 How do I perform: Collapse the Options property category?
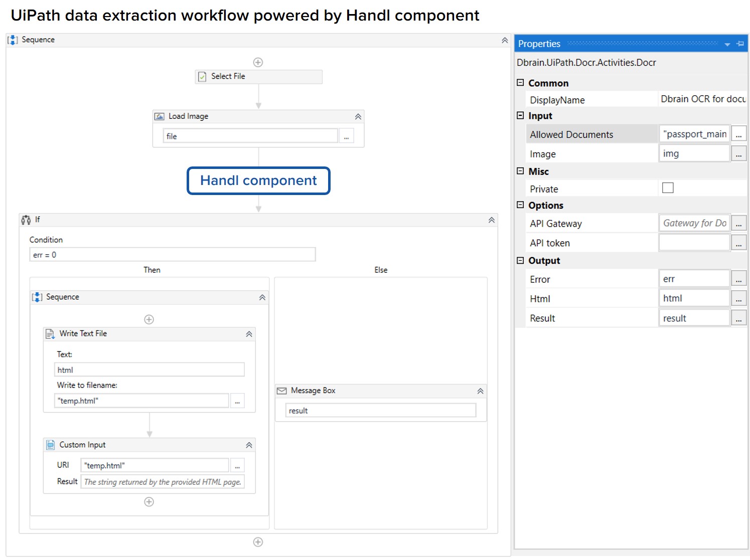click(520, 205)
